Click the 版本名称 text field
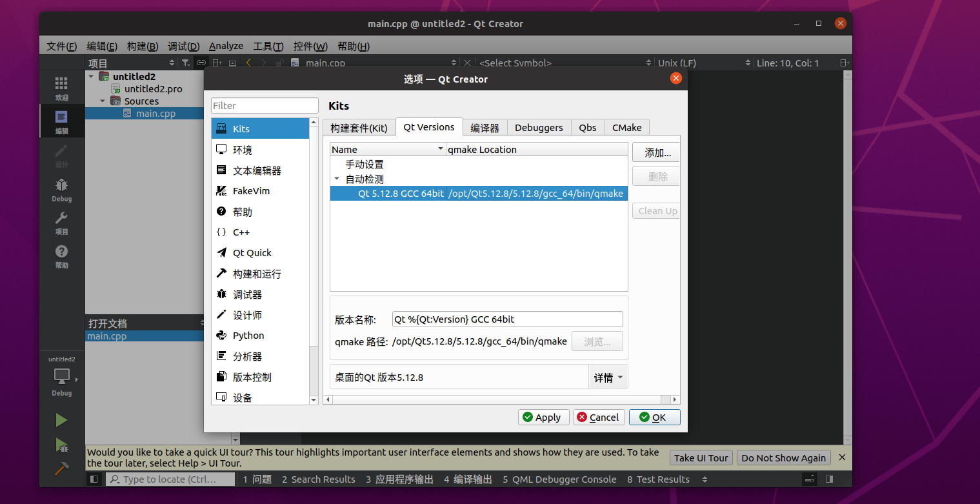980x504 pixels. coord(508,319)
